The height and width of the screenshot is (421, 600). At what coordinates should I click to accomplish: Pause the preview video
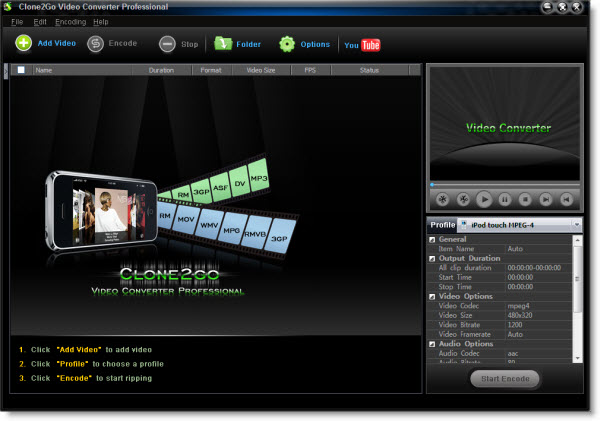pos(505,199)
